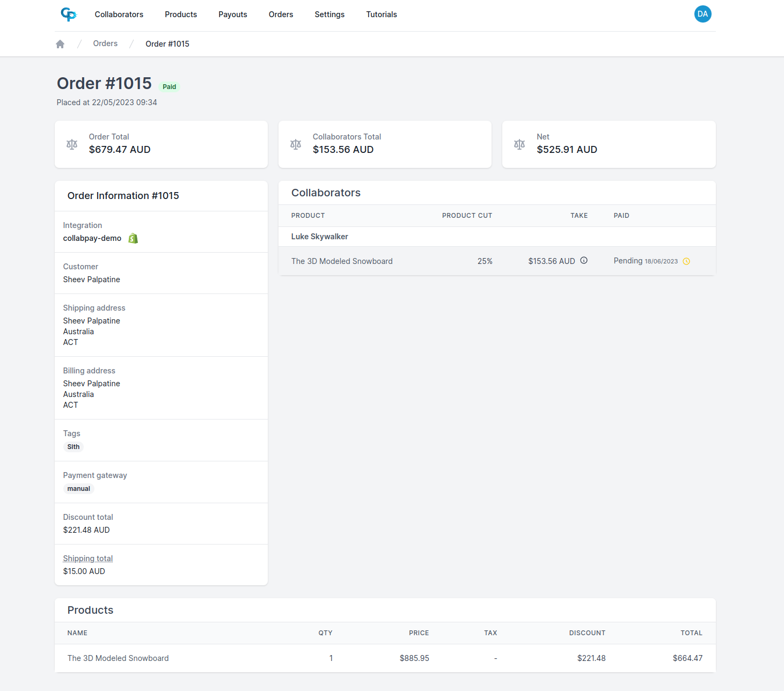The image size is (784, 691).
Task: Click the scale icon on Order Total card
Action: (71, 144)
